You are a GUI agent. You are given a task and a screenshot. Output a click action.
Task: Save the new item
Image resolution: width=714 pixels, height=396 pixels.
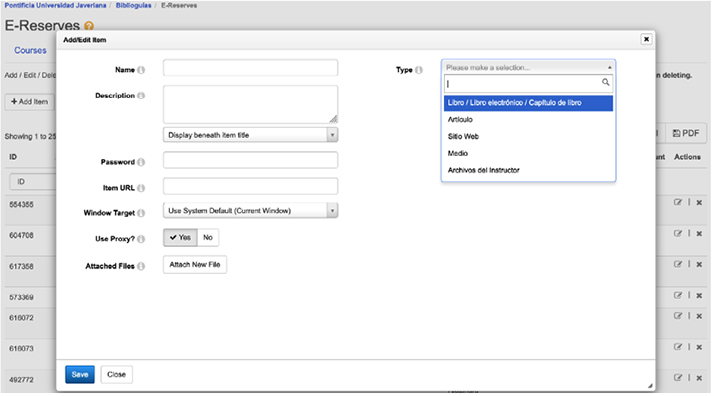[80, 374]
